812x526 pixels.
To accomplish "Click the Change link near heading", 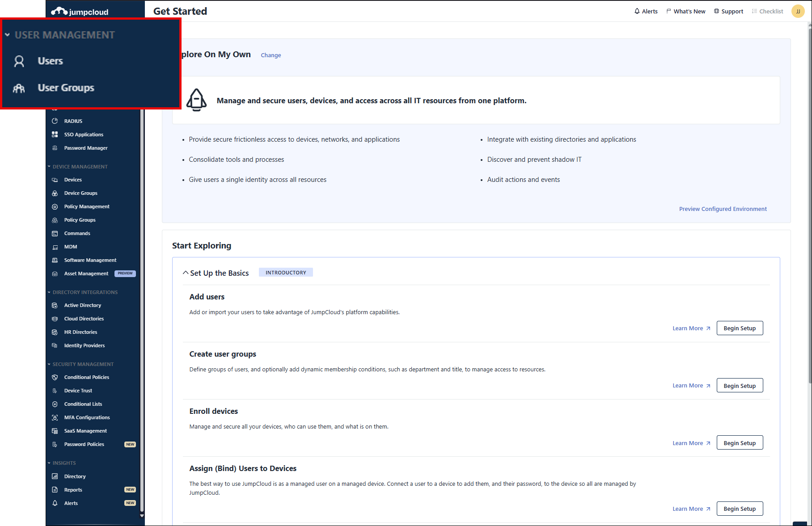I will point(271,55).
